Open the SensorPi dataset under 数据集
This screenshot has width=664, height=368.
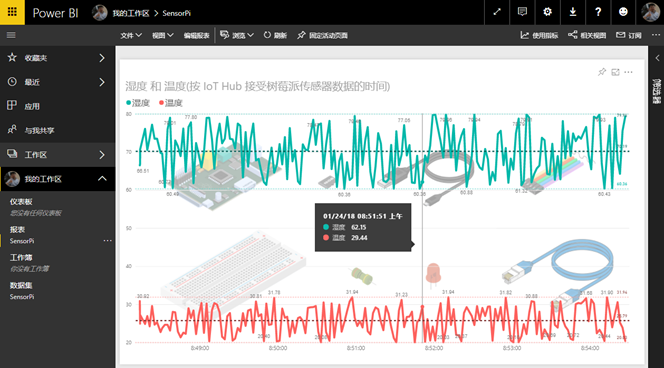(x=22, y=297)
